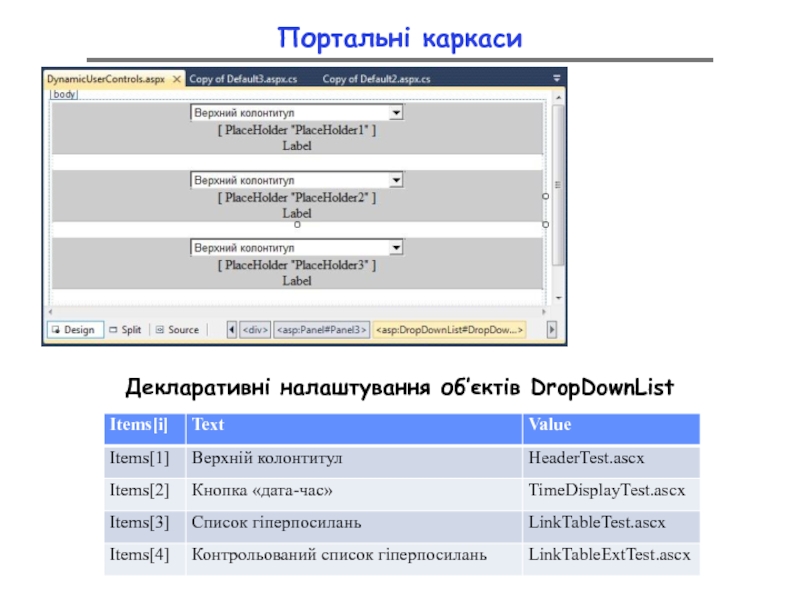
Task: Select the body tag marker
Action: click(x=64, y=94)
